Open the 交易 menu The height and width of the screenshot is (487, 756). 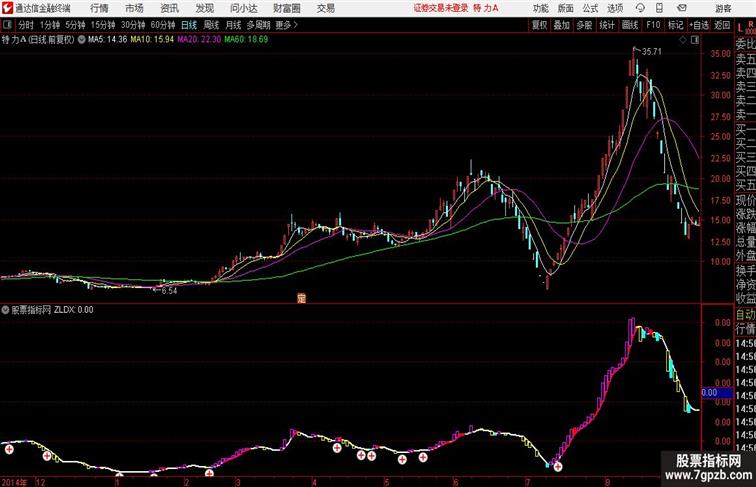[x=326, y=8]
